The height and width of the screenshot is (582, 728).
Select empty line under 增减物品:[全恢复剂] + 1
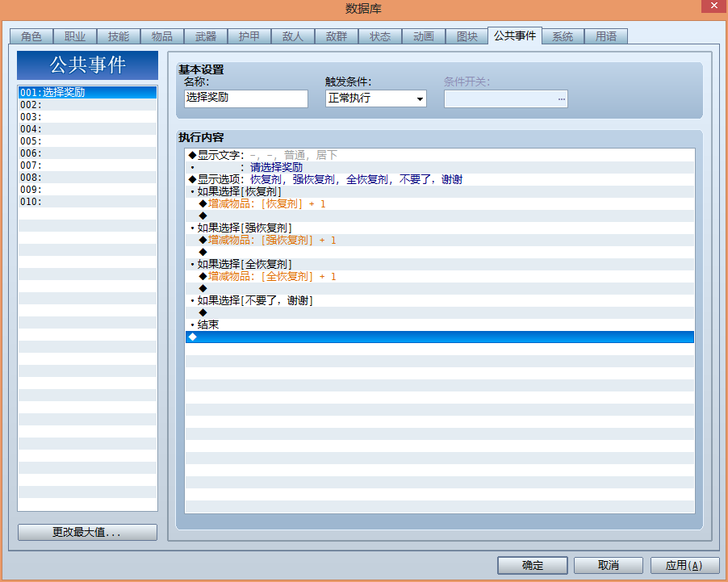coord(440,288)
